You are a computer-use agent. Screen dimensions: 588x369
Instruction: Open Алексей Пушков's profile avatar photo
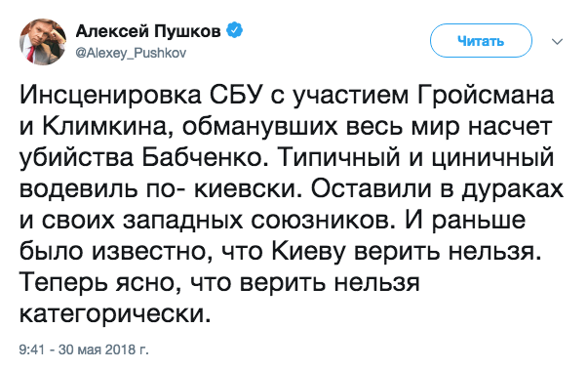click(x=43, y=42)
